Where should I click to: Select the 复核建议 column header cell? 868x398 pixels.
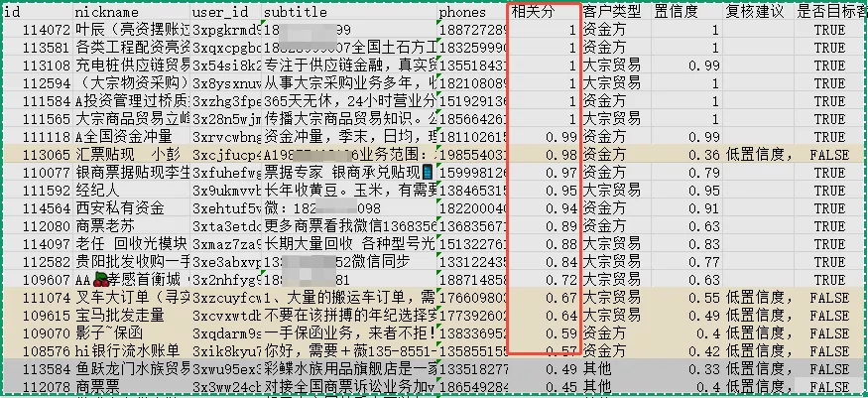(759, 12)
